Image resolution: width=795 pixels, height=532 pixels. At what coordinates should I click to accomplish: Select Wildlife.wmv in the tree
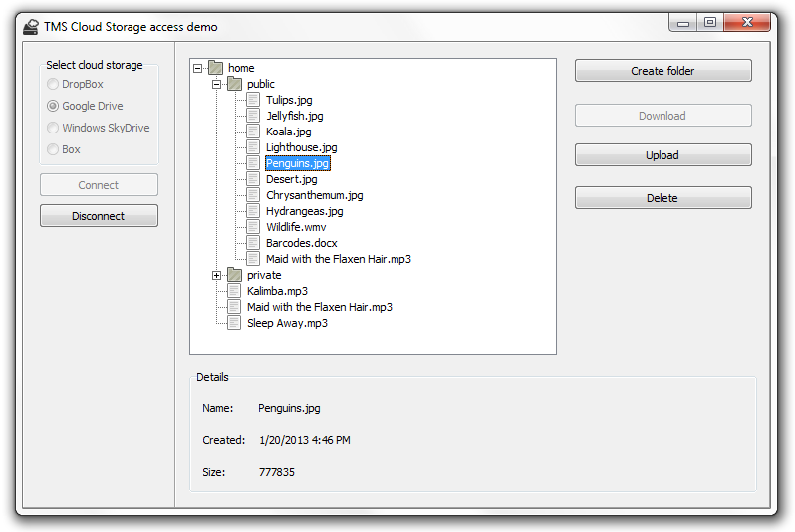(296, 227)
